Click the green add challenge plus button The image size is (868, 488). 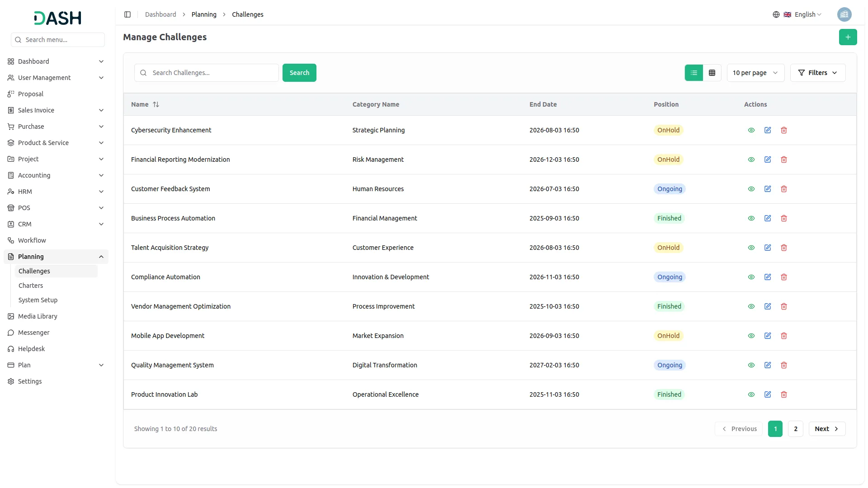click(x=848, y=37)
